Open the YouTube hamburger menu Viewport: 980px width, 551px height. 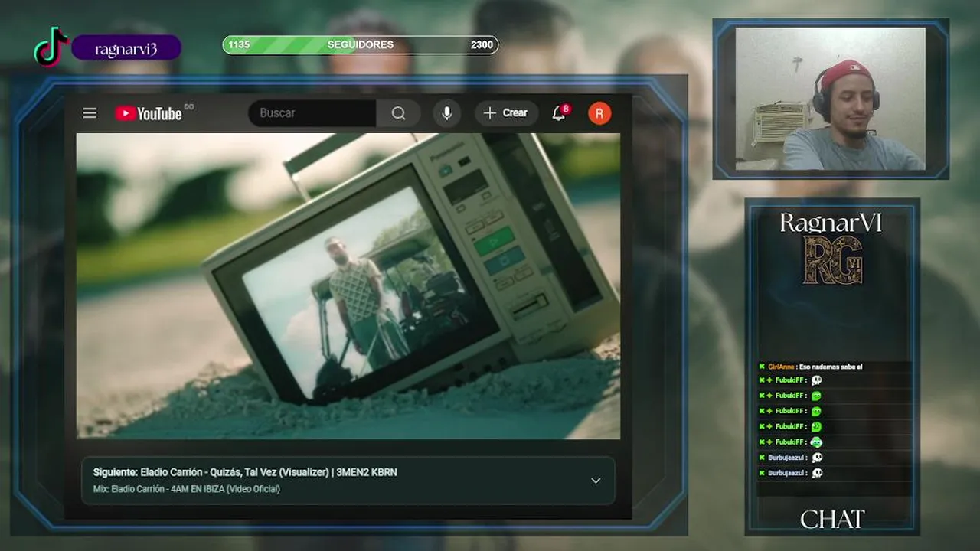tap(90, 113)
